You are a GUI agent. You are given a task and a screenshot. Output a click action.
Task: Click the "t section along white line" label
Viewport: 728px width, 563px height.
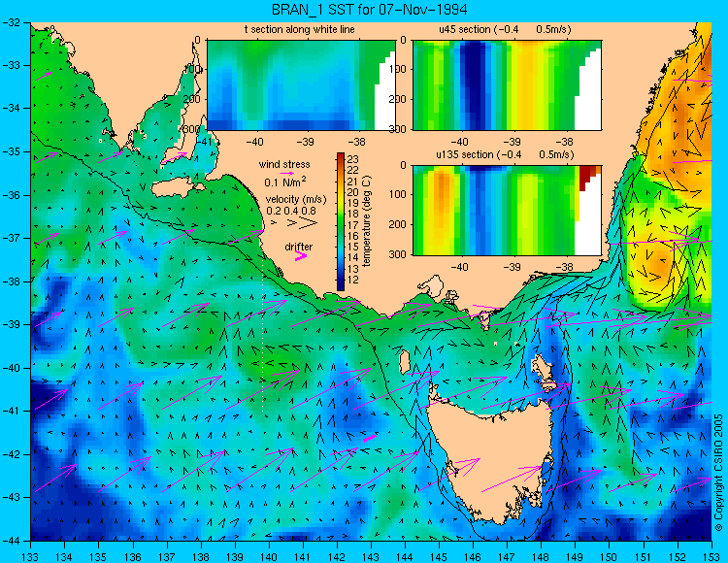300,29
